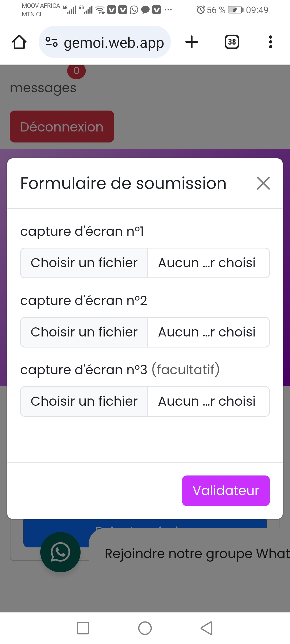Close the Formulaire de soumission dialog
290x644 pixels.
[263, 183]
